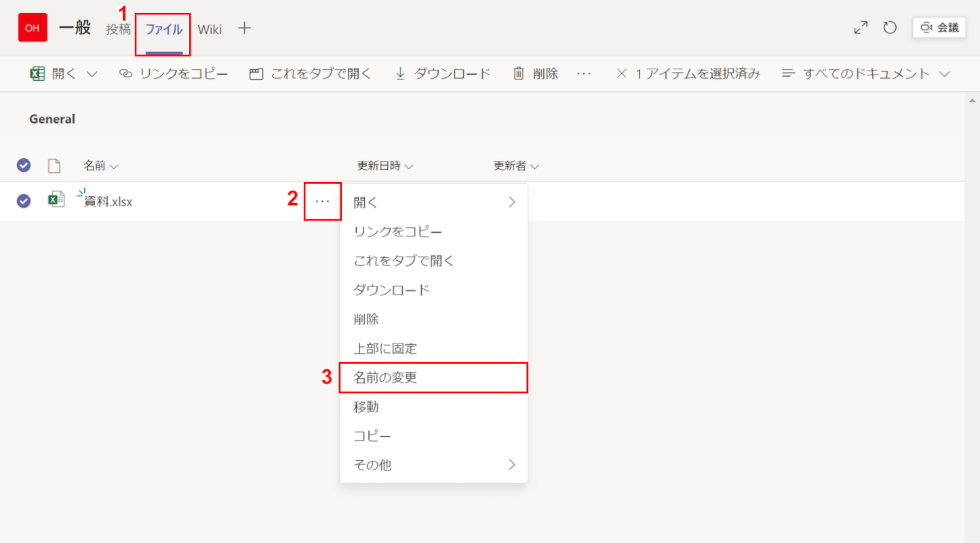Open the 資料.xlsx file name
This screenshot has height=543, width=980.
tap(109, 202)
